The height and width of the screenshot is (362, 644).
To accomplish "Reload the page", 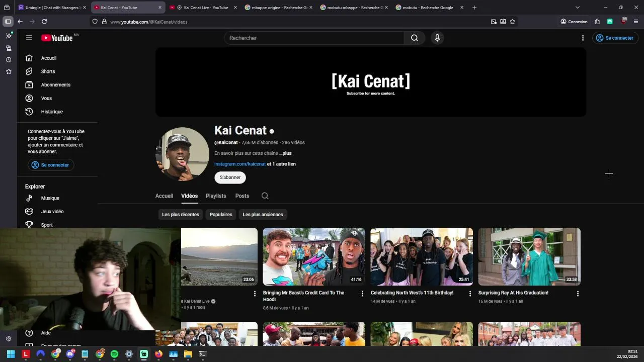I will coord(44,22).
